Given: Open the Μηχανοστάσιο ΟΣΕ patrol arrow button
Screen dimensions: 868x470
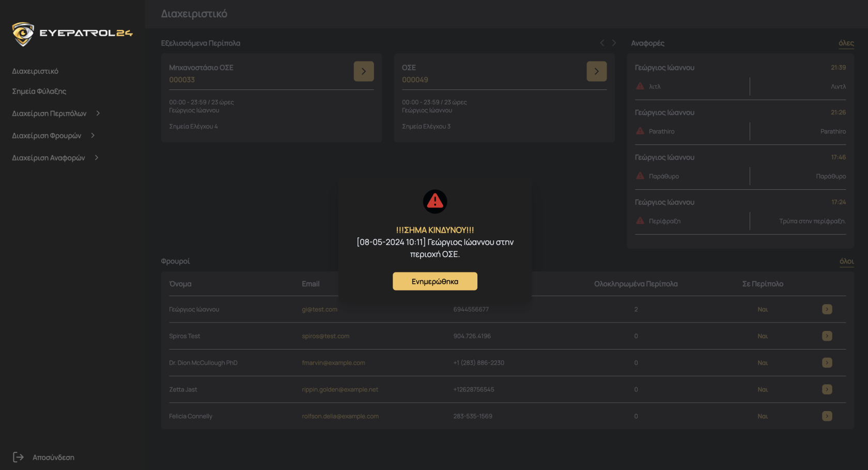Looking at the screenshot, I should click(x=363, y=71).
